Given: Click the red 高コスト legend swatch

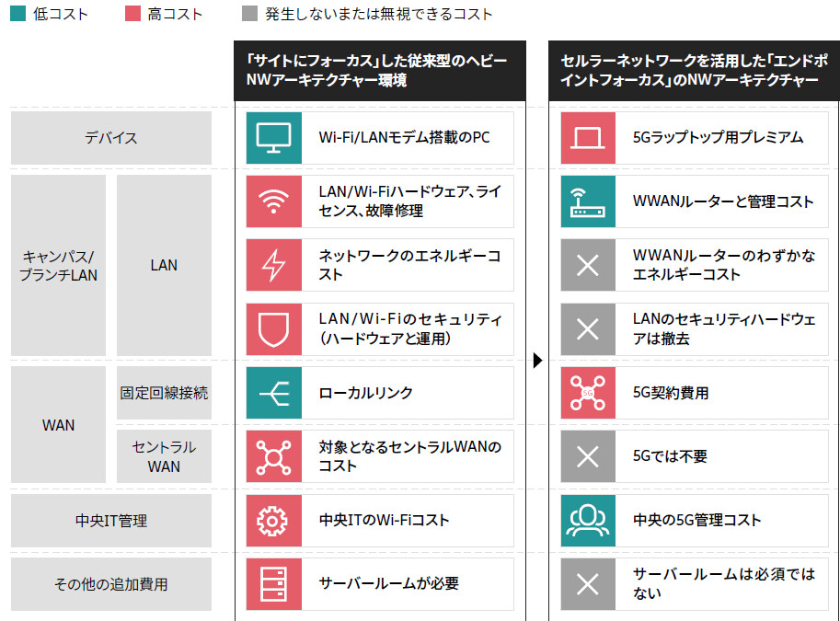Looking at the screenshot, I should [132, 15].
